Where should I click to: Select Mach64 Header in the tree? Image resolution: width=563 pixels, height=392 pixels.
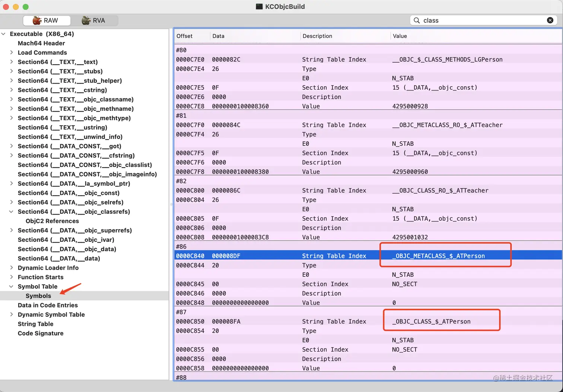click(41, 43)
